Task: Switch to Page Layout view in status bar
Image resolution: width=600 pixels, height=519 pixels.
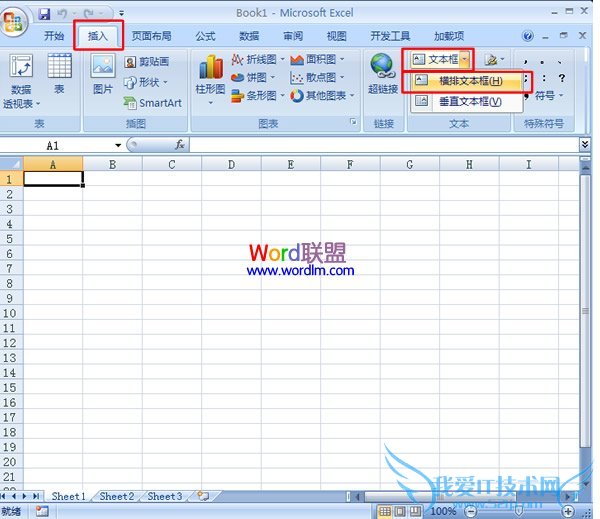Action: click(x=400, y=511)
